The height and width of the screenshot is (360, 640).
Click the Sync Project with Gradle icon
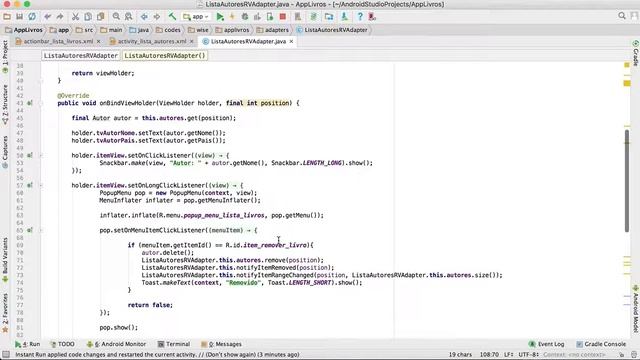click(313, 17)
